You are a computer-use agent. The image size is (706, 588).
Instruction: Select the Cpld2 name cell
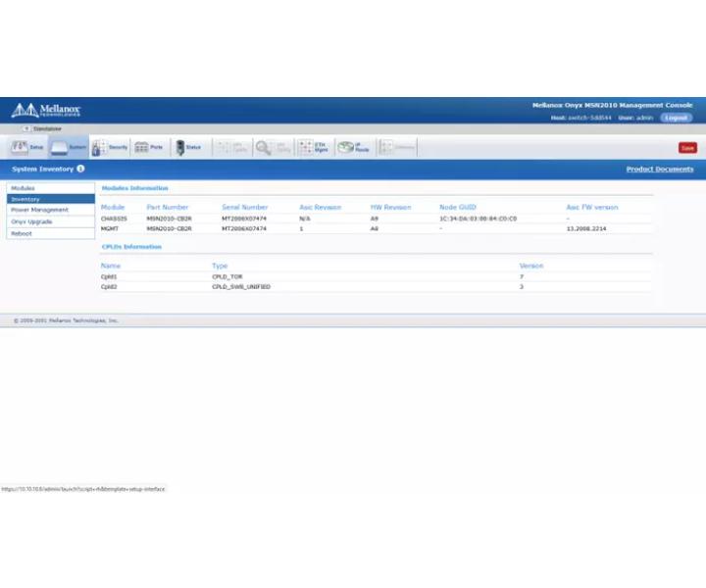coord(109,286)
